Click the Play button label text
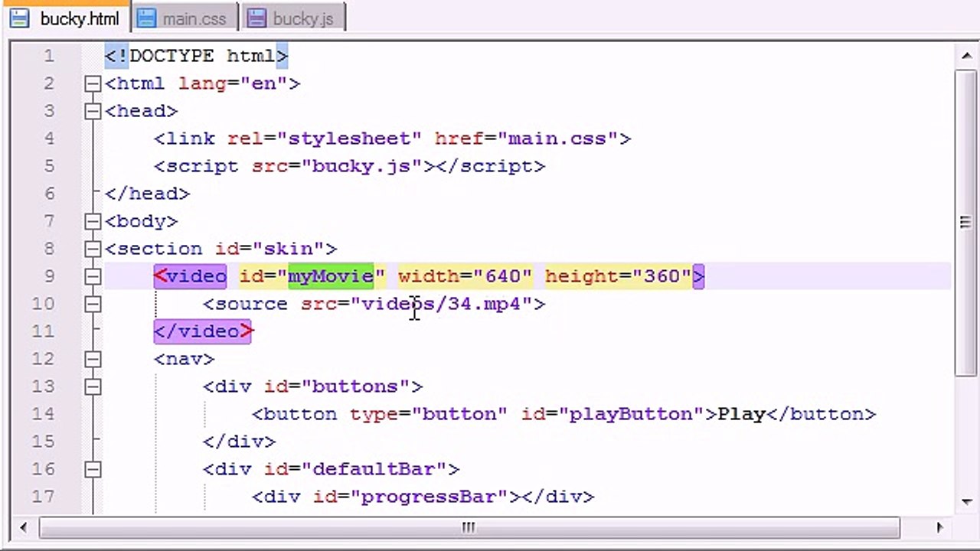 coord(741,414)
